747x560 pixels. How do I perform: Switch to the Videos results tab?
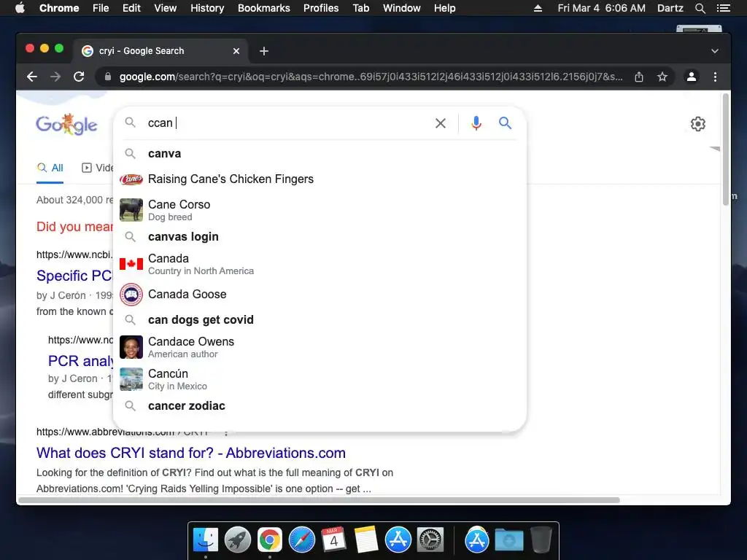point(98,168)
